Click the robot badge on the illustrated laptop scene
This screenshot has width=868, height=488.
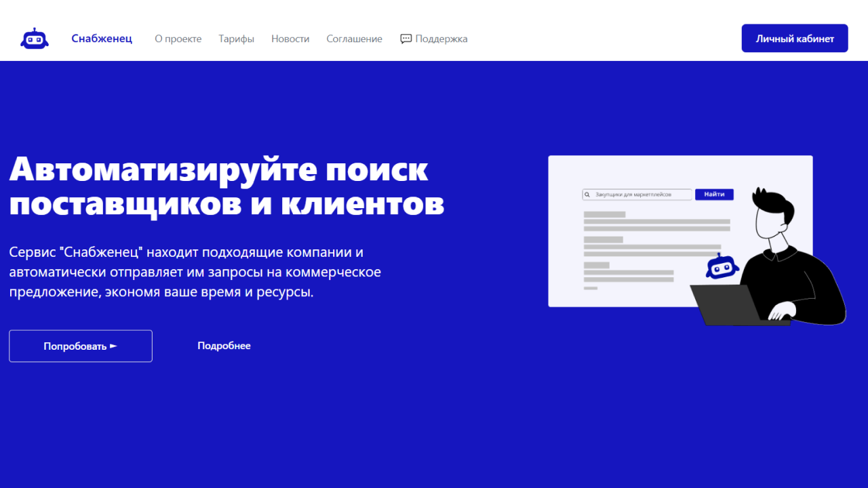coord(721,267)
